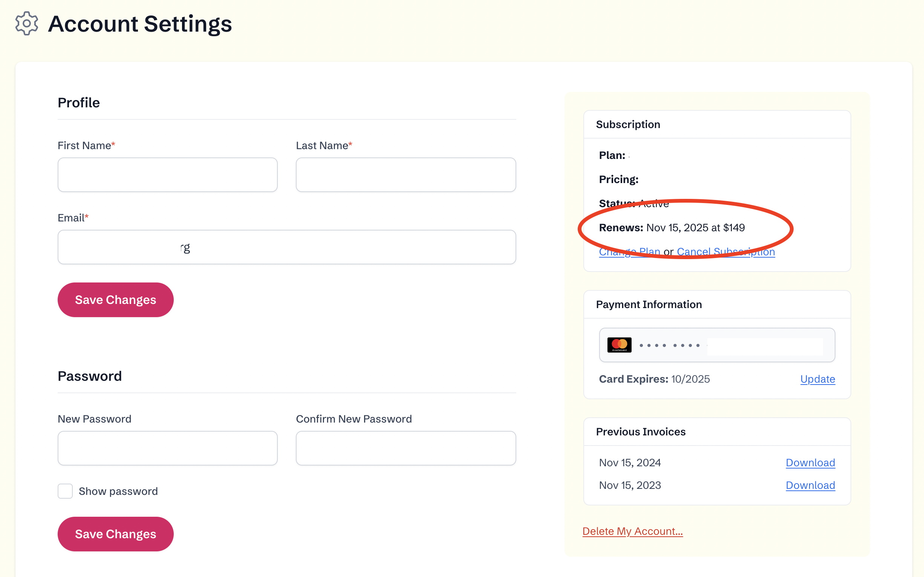924x577 pixels.
Task: Click the Payment Information heading
Action: click(x=649, y=305)
